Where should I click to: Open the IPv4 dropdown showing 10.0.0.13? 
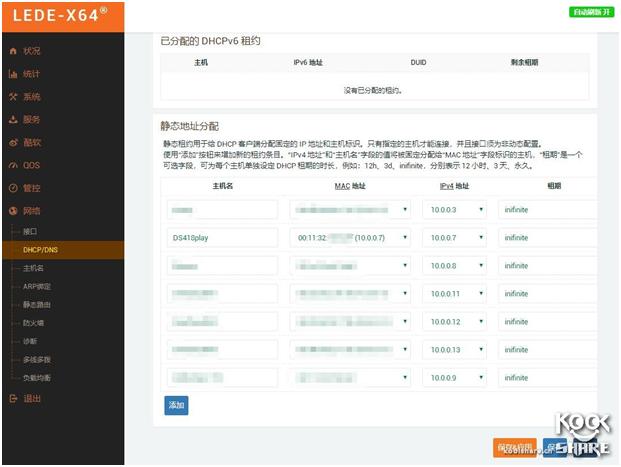454,350
